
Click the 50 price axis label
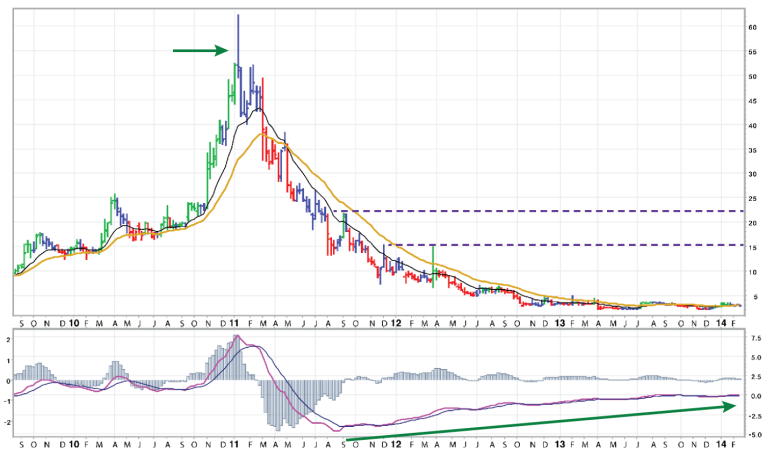(752, 76)
